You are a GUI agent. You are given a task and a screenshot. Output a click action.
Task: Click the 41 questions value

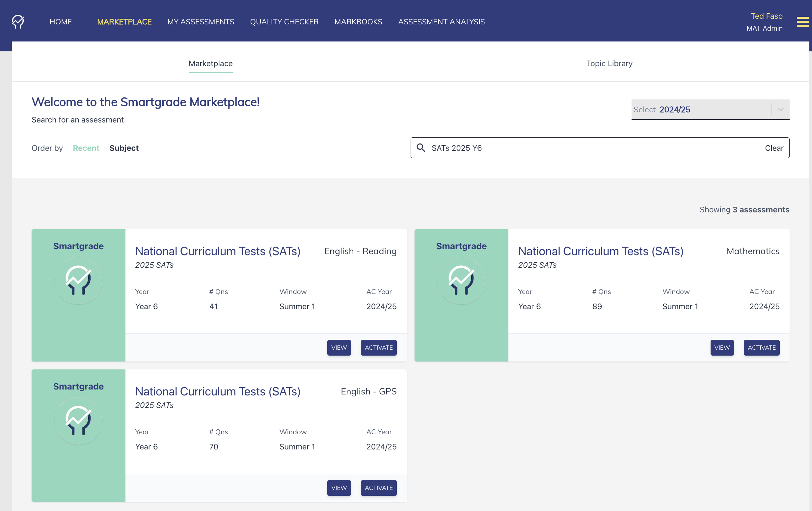click(x=213, y=306)
